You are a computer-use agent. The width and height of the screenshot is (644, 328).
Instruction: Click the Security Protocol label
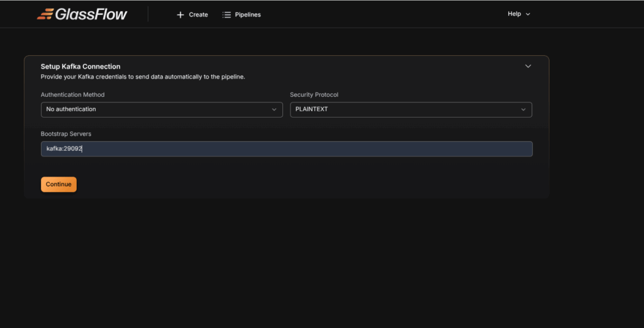[x=314, y=95]
